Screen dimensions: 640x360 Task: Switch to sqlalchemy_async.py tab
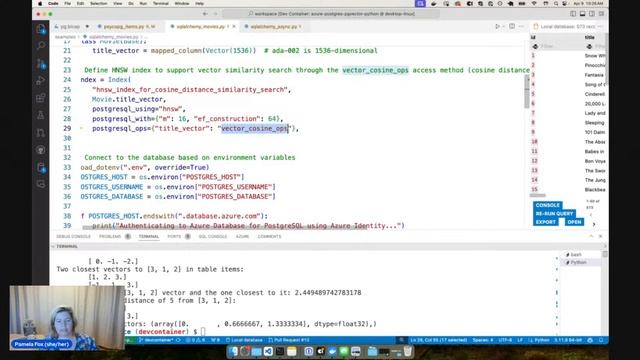pos(273,27)
